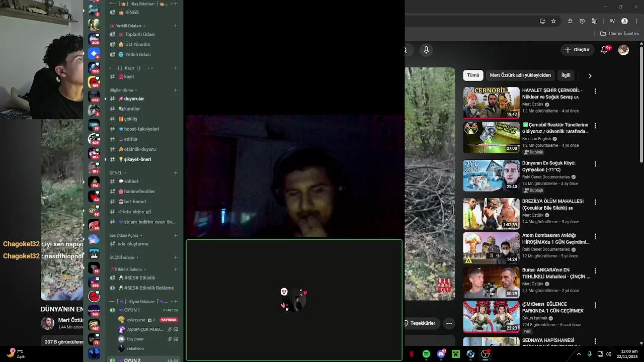Open Spotify from the taskbar

click(426, 354)
